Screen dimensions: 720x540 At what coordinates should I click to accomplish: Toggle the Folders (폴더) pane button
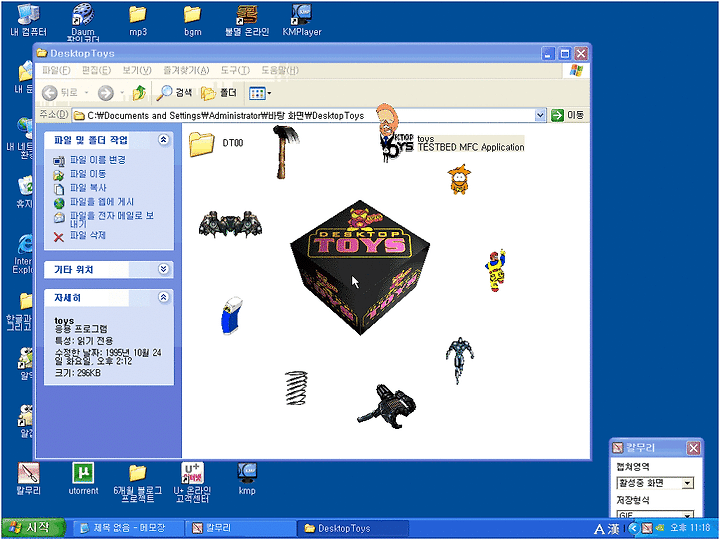[219, 93]
